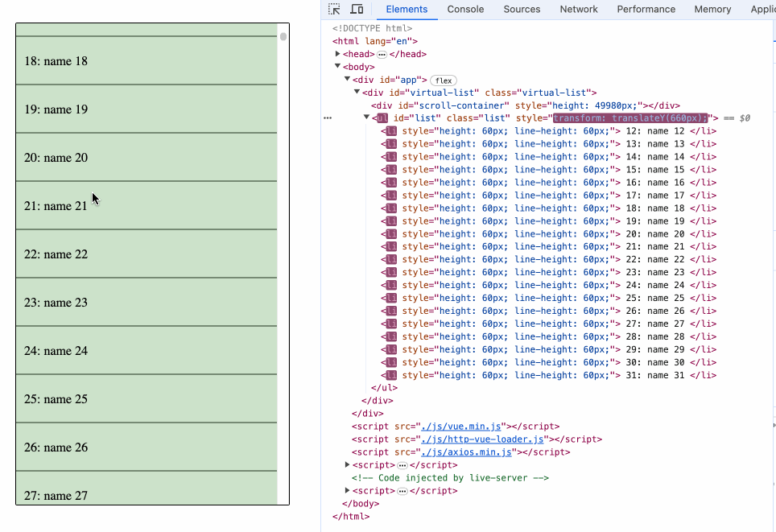Select the highlighted translateY transform style
The width and height of the screenshot is (776, 532).
click(x=630, y=118)
